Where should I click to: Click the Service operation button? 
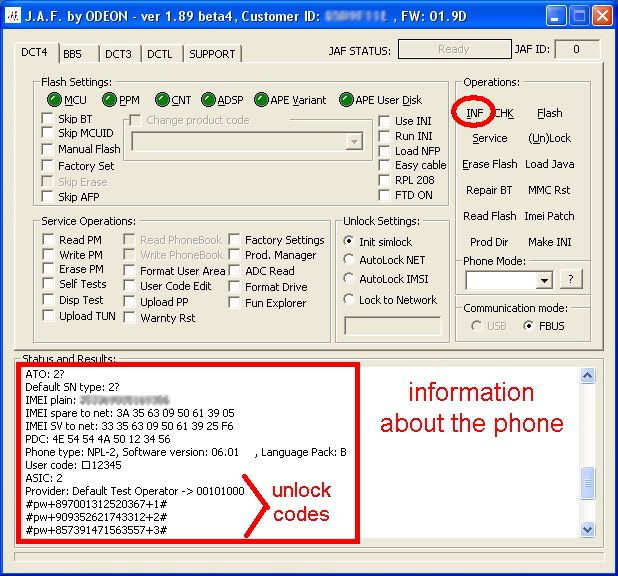click(x=490, y=138)
